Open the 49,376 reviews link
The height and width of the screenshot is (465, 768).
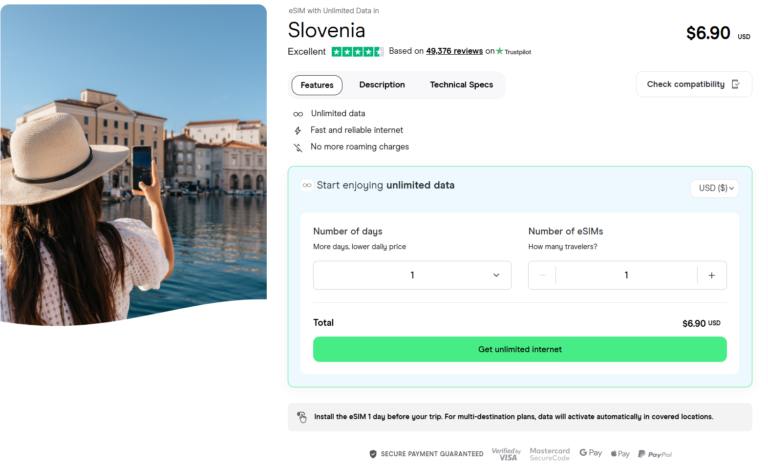pyautogui.click(x=454, y=51)
